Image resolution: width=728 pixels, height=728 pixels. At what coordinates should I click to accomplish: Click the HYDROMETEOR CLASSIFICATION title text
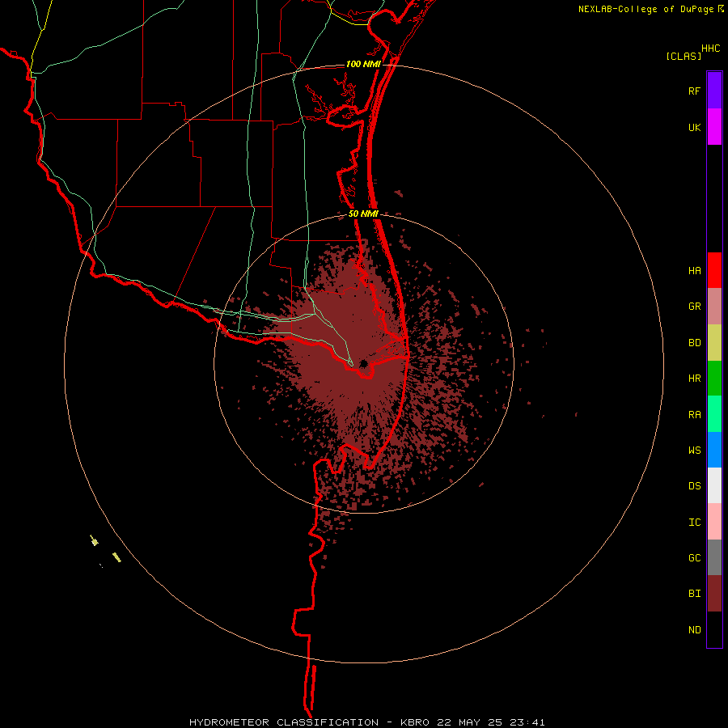[284, 722]
